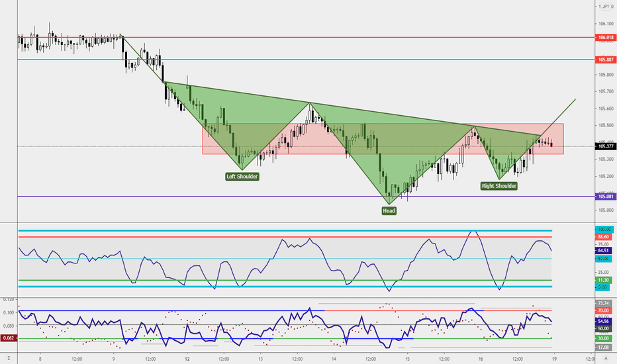Click the date 12 on the time axis
This screenshot has height=364, width=617.
pyautogui.click(x=187, y=359)
